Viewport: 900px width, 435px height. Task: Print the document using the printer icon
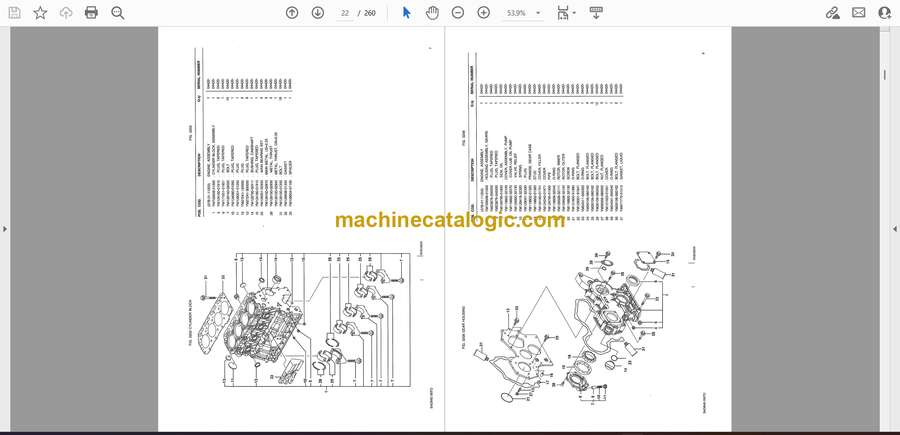(x=91, y=13)
